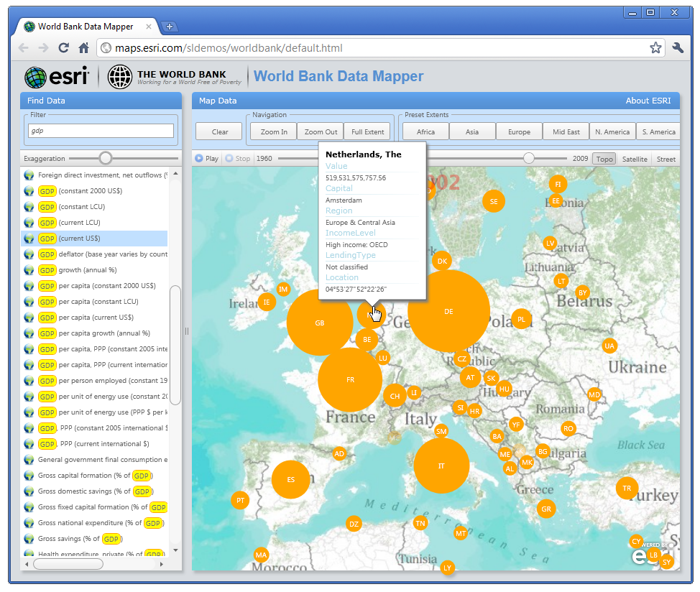
Task: Open a new browser tab
Action: [x=169, y=27]
